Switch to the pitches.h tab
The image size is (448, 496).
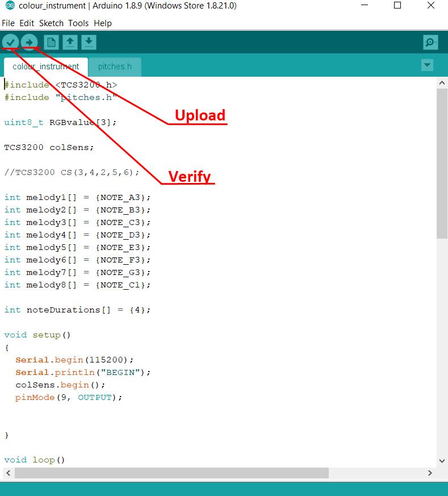(x=115, y=66)
